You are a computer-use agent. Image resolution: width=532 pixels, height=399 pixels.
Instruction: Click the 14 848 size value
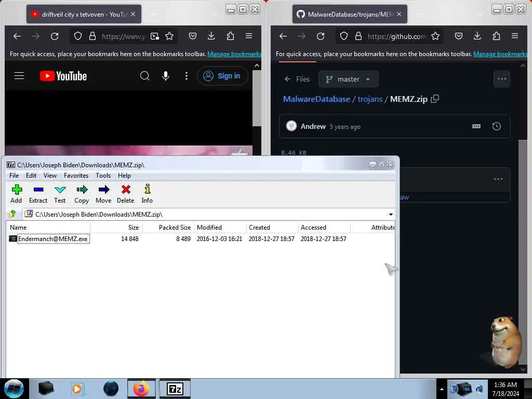pyautogui.click(x=129, y=239)
